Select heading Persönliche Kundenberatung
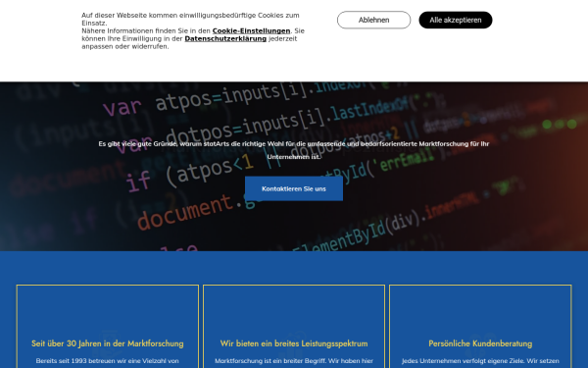Viewport: 588px width, 368px height. pos(480,343)
